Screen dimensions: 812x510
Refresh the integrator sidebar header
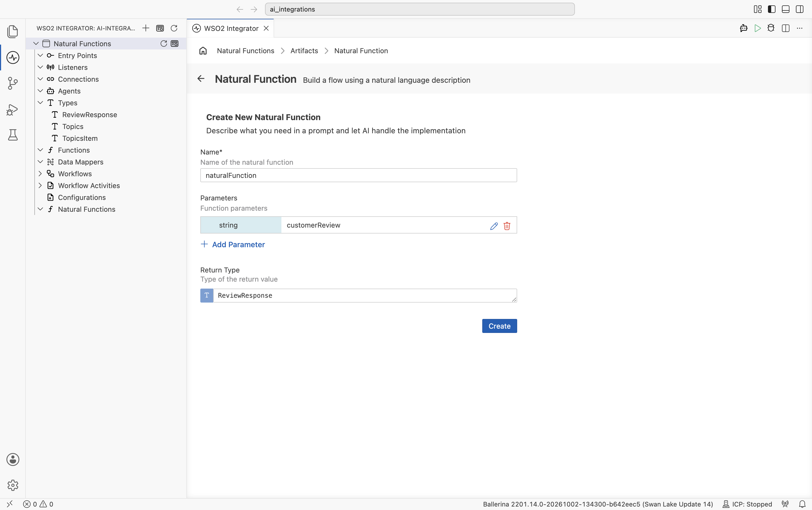(174, 28)
